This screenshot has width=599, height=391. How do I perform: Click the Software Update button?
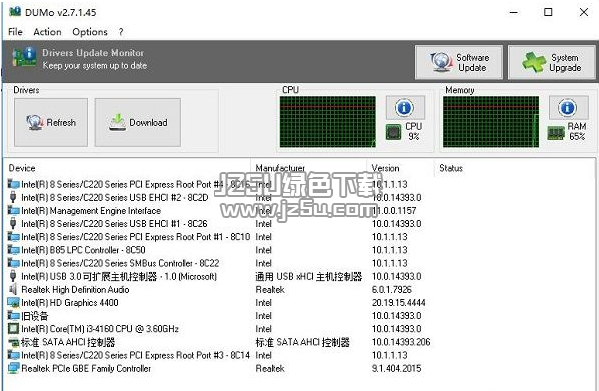click(459, 62)
